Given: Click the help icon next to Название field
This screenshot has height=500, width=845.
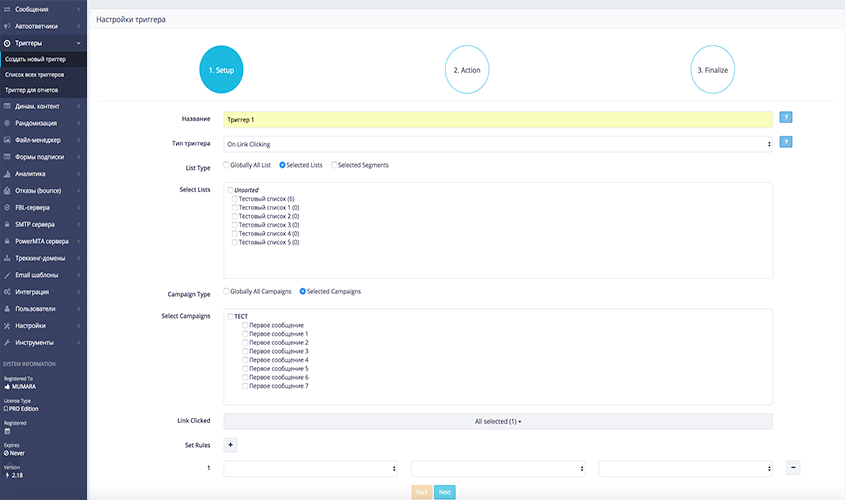Looking at the screenshot, I should 786,118.
